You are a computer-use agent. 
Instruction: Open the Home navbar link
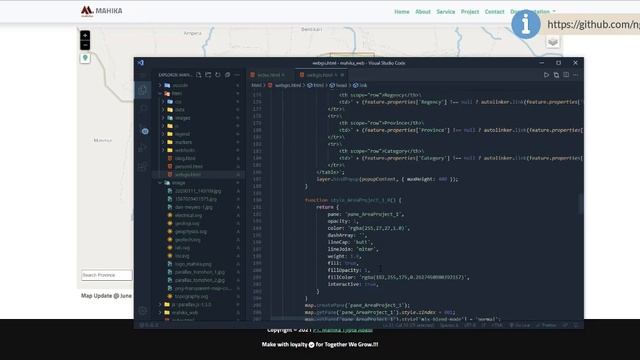coord(402,11)
